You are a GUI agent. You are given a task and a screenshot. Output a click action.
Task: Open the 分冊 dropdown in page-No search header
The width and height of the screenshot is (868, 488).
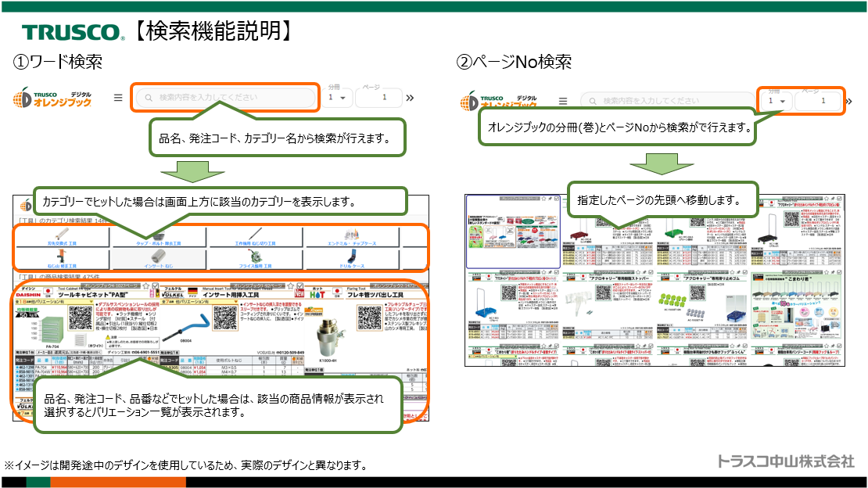pos(777,101)
